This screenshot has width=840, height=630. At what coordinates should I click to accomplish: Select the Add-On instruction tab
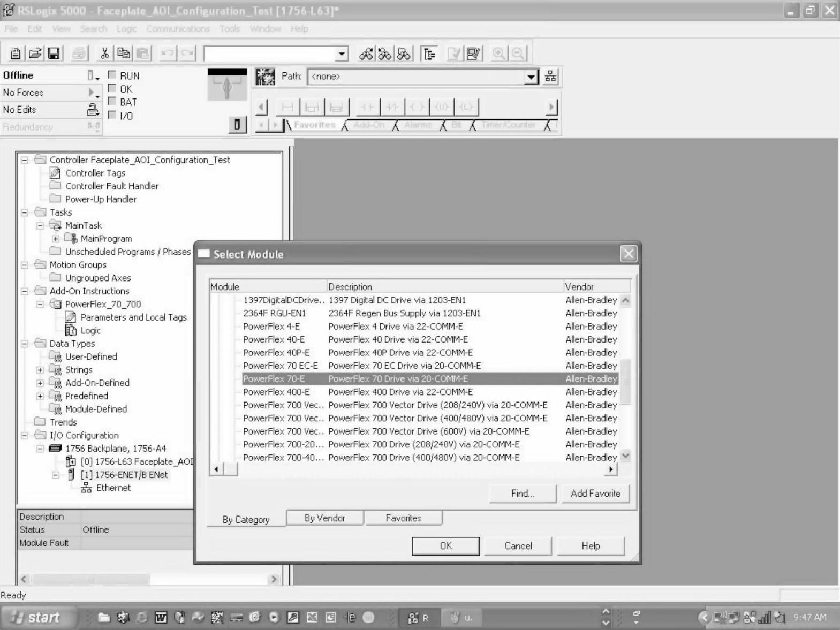tap(369, 125)
